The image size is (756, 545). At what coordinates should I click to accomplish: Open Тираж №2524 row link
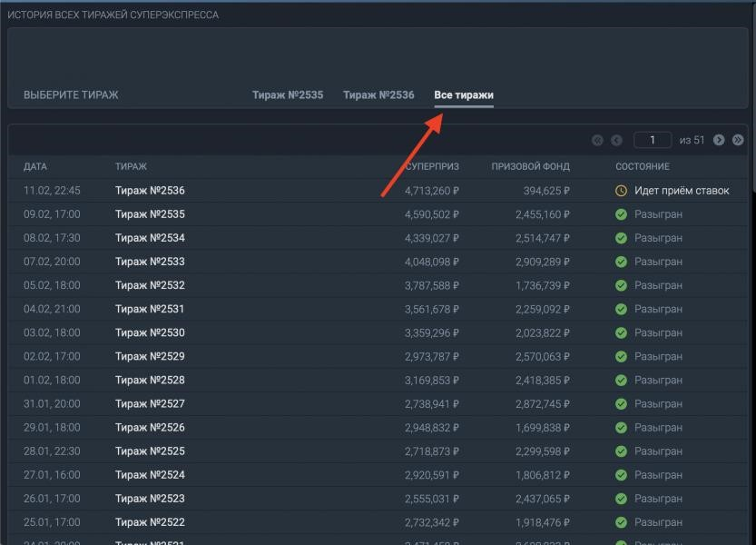(x=150, y=475)
